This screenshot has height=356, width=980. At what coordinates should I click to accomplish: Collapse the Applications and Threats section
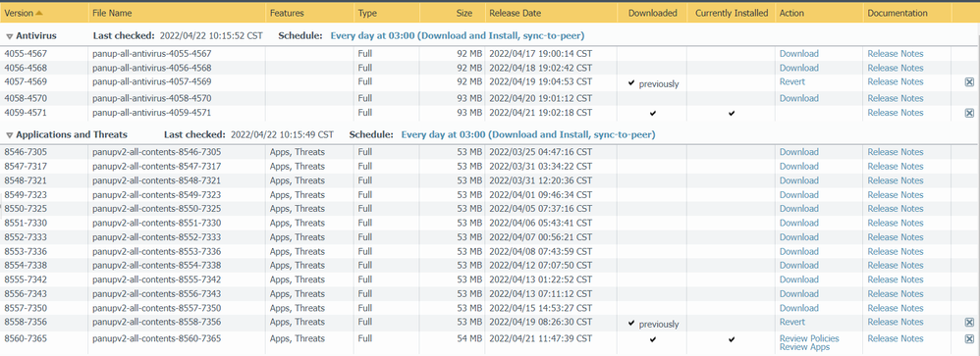[x=10, y=135]
